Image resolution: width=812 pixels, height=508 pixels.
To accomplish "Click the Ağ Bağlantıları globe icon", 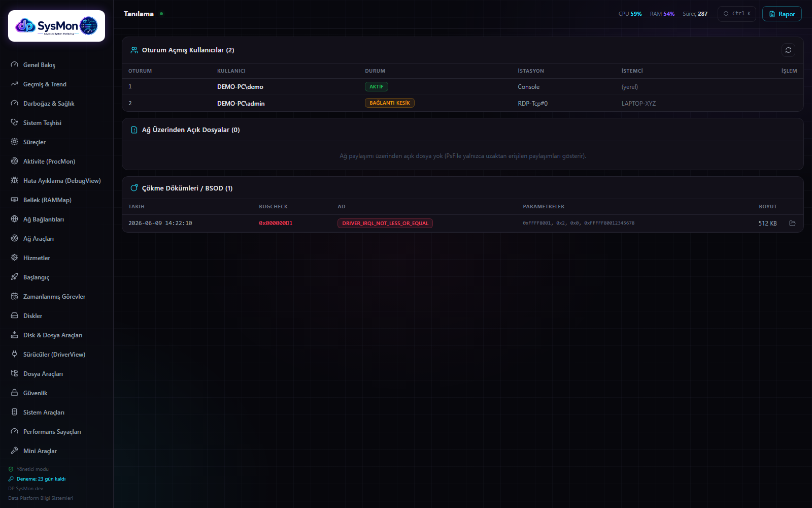I will (x=14, y=219).
